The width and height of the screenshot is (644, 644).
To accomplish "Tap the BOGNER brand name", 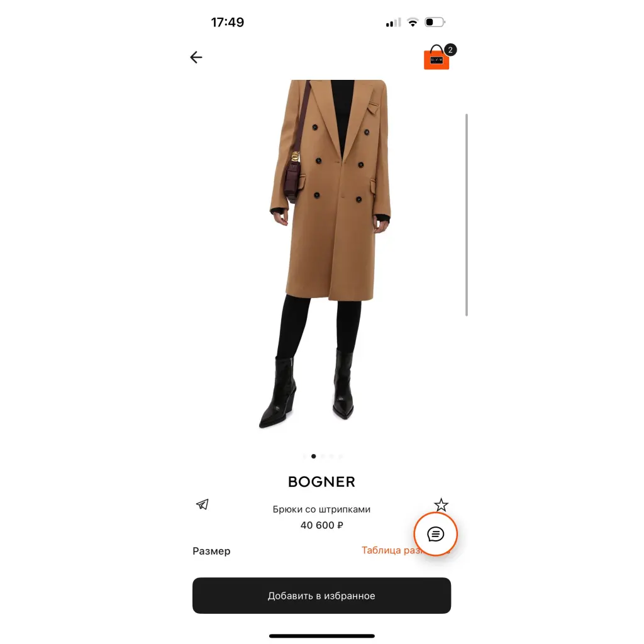I will pos(321,482).
